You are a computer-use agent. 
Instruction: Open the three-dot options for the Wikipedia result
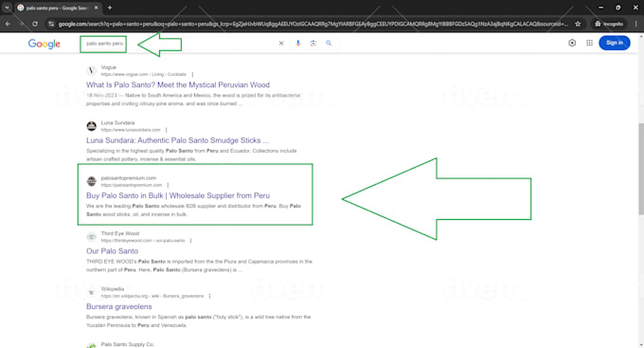[x=209, y=296]
